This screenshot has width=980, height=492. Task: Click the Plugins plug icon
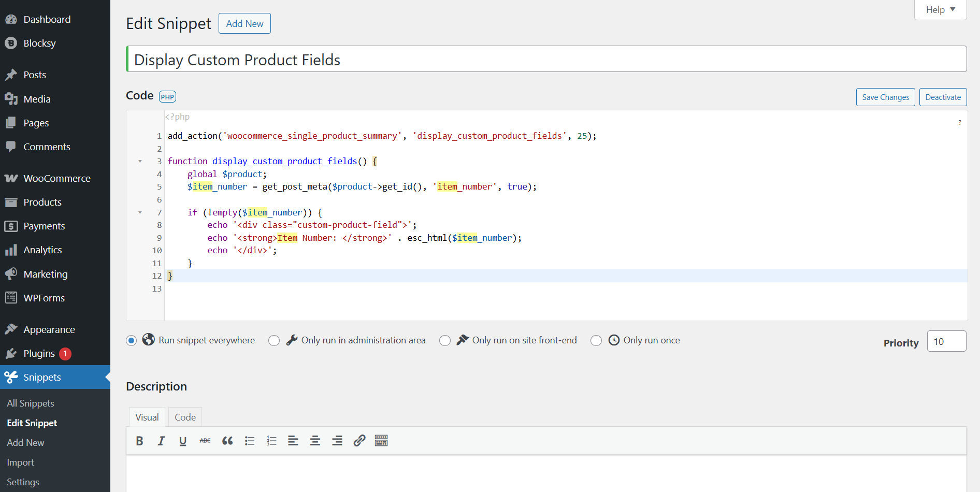[11, 353]
